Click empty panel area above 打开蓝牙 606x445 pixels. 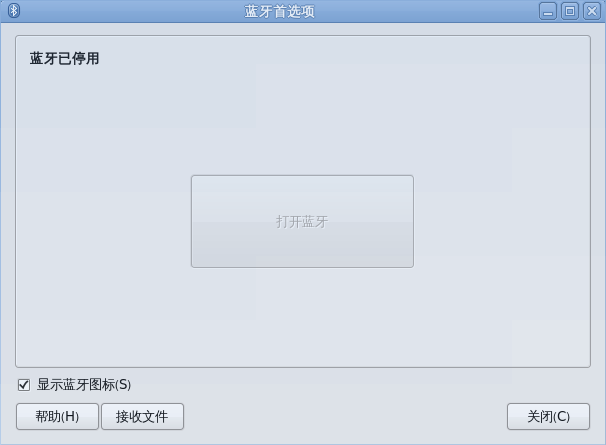[302, 120]
